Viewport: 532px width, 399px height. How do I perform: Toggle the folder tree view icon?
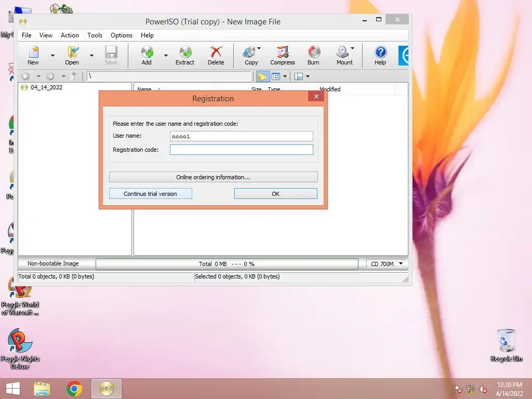point(262,77)
